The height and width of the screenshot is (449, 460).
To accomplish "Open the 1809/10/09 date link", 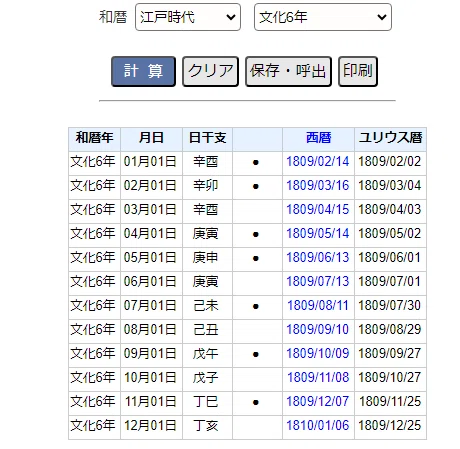I will coord(318,354).
